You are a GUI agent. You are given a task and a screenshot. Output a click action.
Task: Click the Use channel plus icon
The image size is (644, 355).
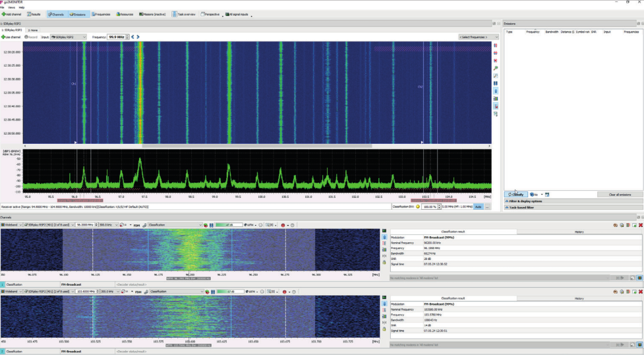click(3, 37)
